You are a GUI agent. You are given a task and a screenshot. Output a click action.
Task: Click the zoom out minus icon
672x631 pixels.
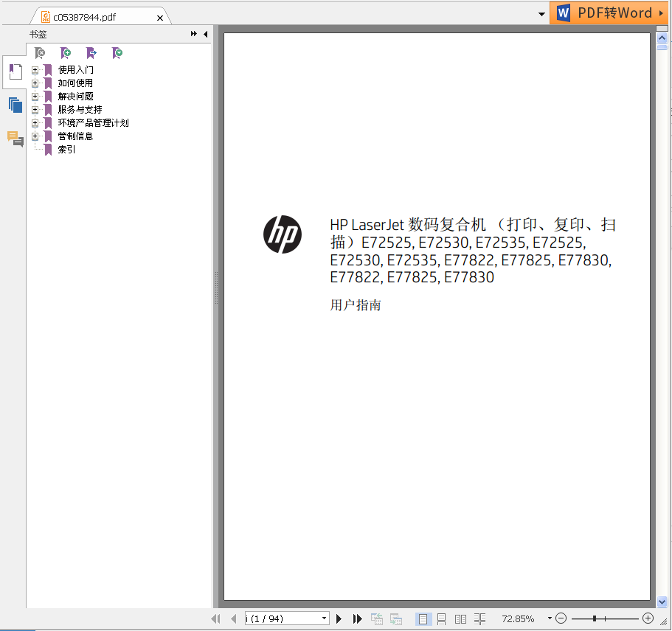pyautogui.click(x=561, y=618)
